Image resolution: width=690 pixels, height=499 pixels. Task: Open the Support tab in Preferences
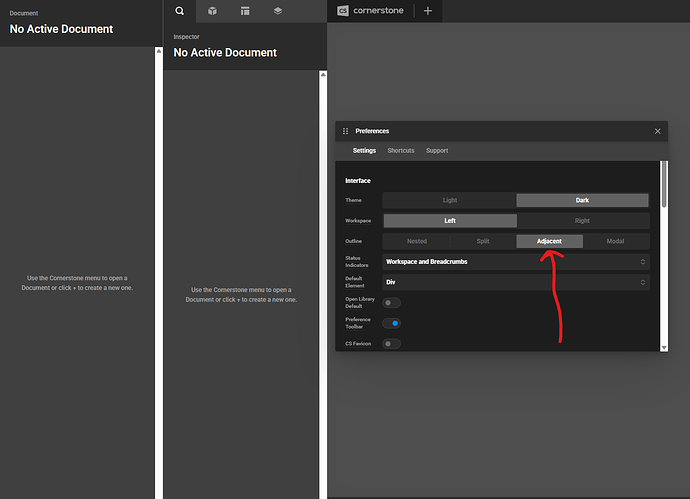click(437, 151)
